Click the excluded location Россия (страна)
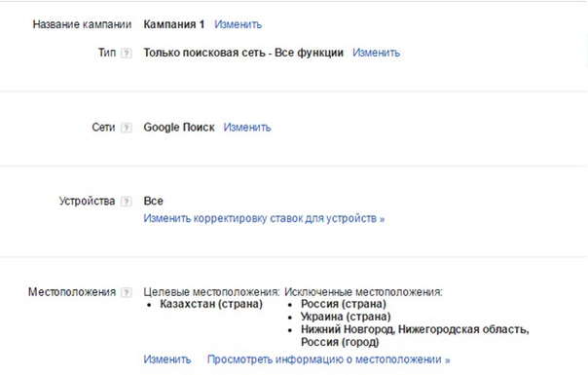This screenshot has width=588, height=375. [x=344, y=304]
